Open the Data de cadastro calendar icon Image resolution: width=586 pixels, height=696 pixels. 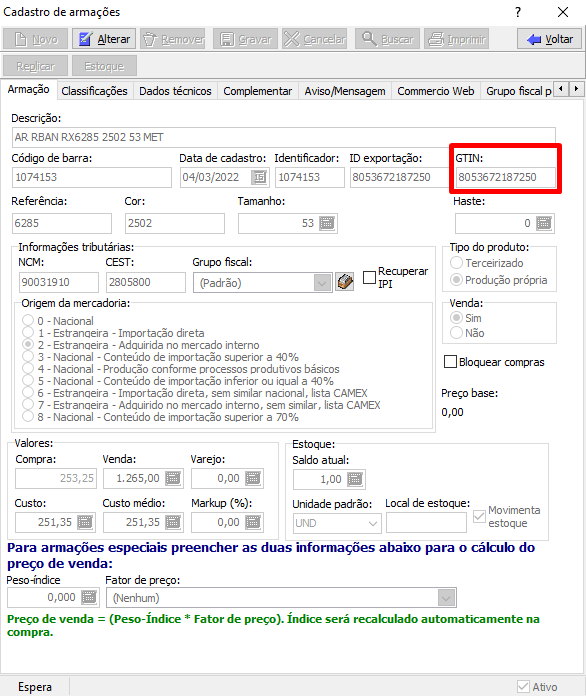click(x=260, y=178)
